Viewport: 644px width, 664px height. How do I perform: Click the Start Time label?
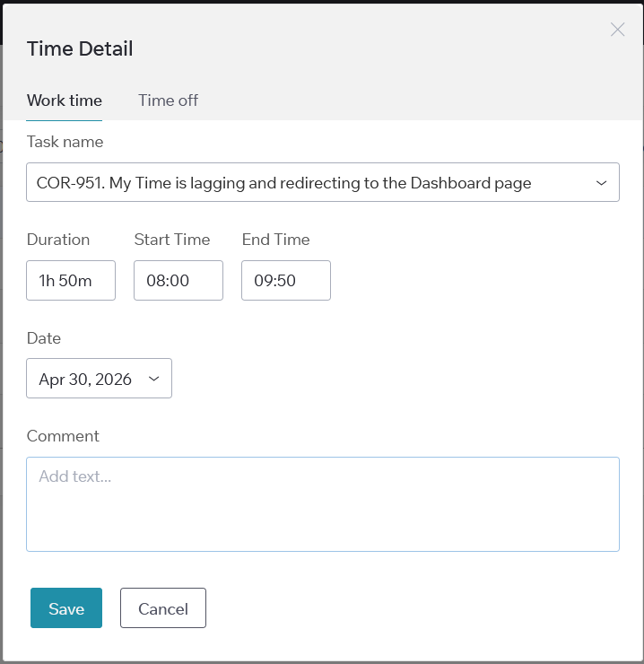pyautogui.click(x=172, y=240)
